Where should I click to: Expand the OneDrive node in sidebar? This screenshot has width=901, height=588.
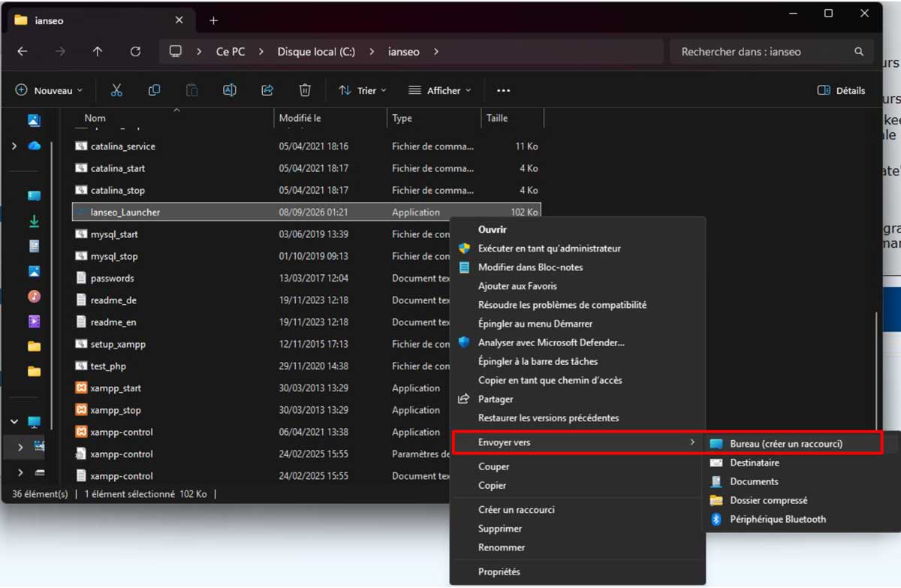point(14,146)
